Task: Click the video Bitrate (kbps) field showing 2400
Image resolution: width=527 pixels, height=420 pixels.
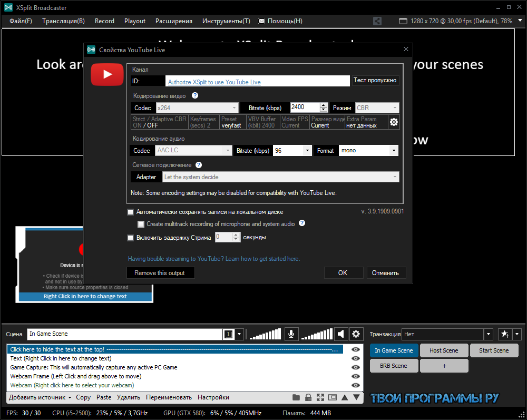Action: click(305, 108)
